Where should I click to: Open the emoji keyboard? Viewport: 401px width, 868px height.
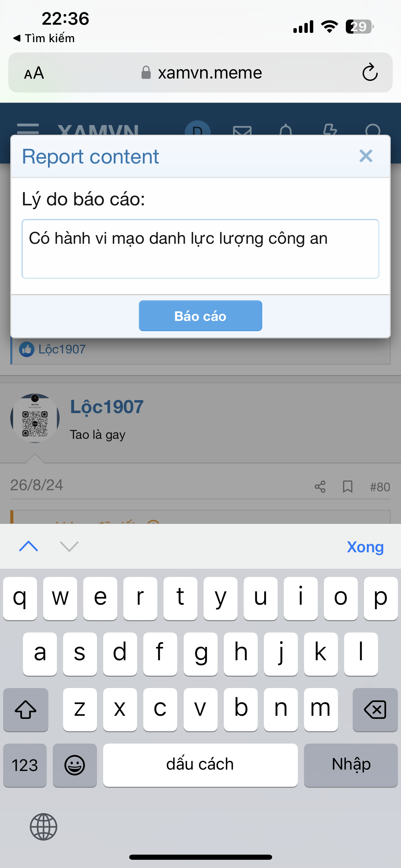click(75, 765)
